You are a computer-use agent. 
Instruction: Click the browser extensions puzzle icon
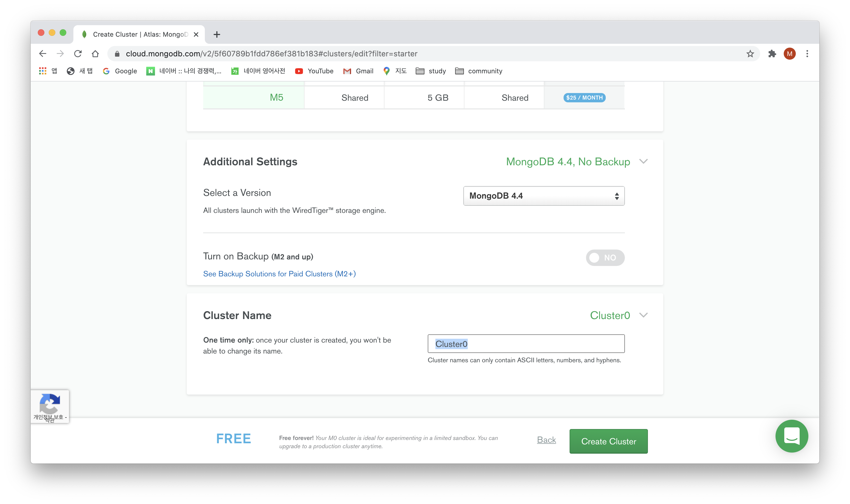(x=772, y=54)
